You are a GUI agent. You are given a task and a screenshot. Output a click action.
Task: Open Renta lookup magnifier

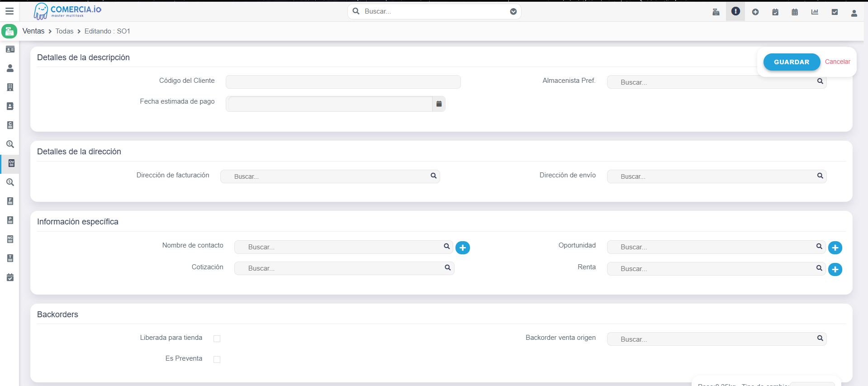click(819, 268)
